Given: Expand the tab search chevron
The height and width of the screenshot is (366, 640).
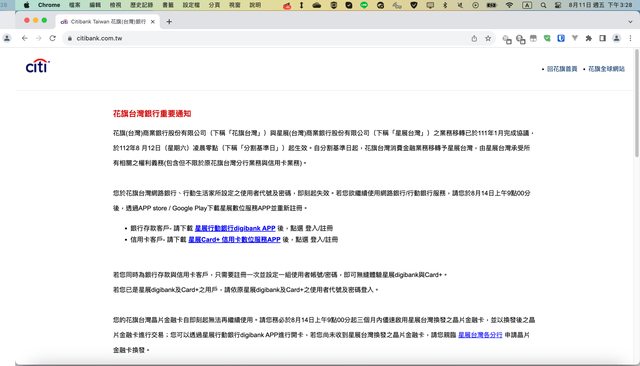Looking at the screenshot, I should click(x=630, y=22).
